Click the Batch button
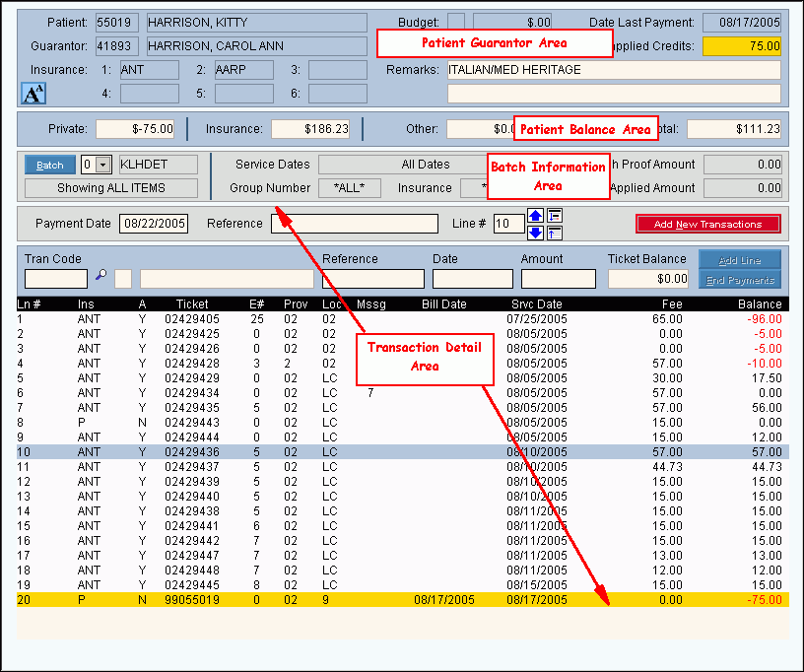The width and height of the screenshot is (804, 672). [x=49, y=166]
